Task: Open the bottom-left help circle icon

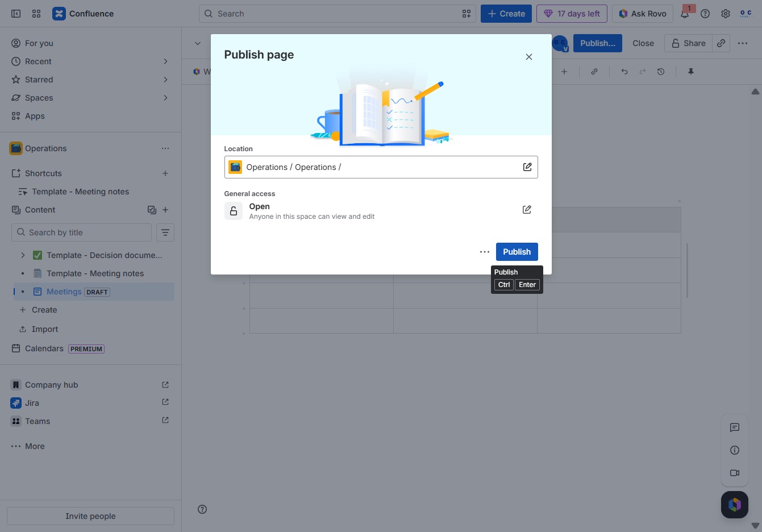Action: click(x=202, y=509)
